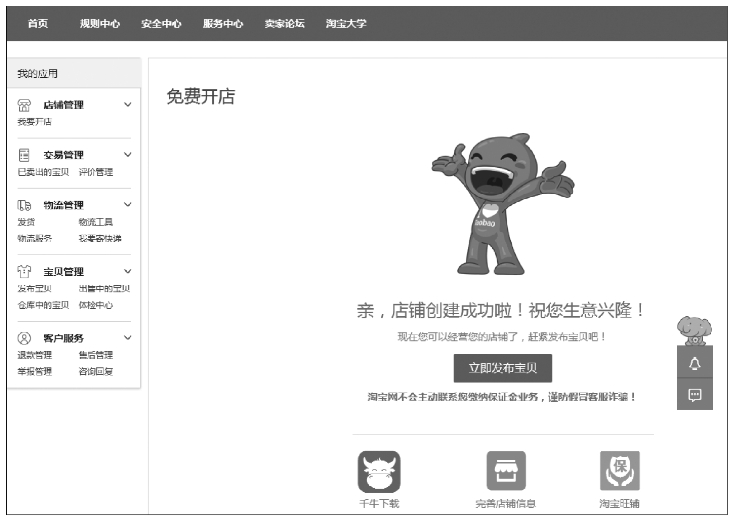Image resolution: width=737 pixels, height=523 pixels.
Task: Collapse the 物流管理 section chevron
Action: [x=127, y=204]
